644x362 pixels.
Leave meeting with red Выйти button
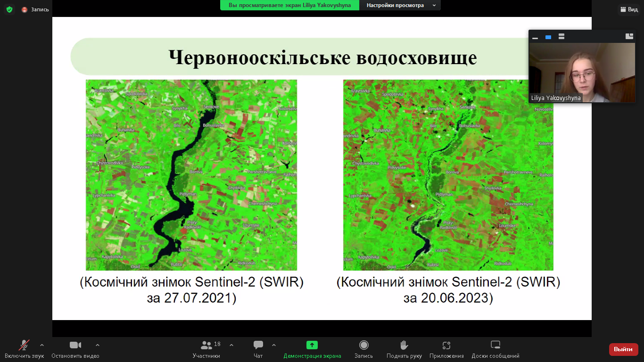tap(623, 349)
